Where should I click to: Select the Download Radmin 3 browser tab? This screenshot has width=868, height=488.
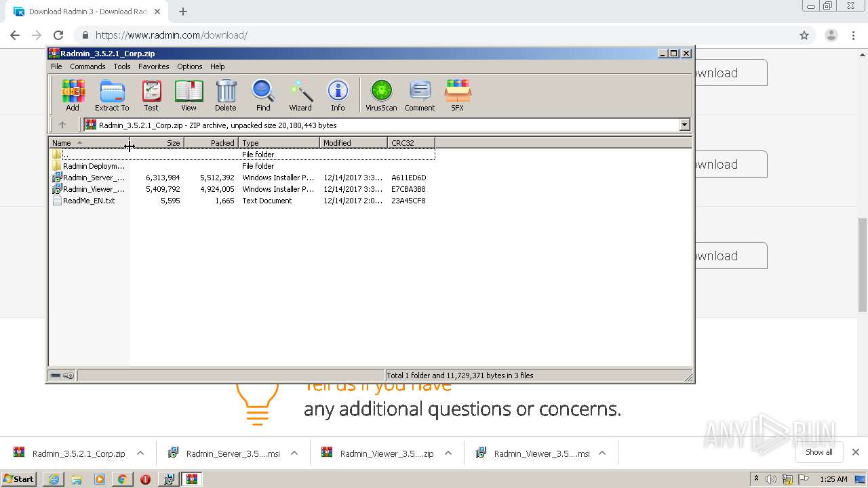point(88,12)
